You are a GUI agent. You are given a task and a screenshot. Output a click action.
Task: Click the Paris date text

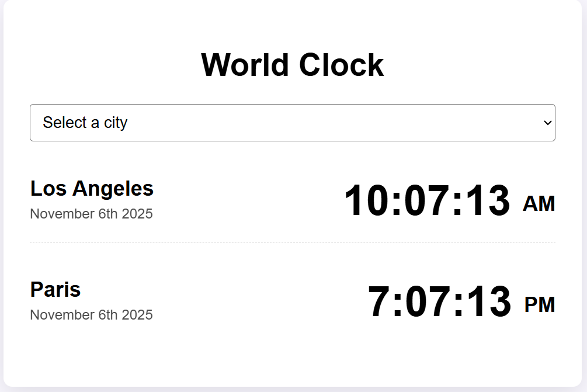pos(91,315)
